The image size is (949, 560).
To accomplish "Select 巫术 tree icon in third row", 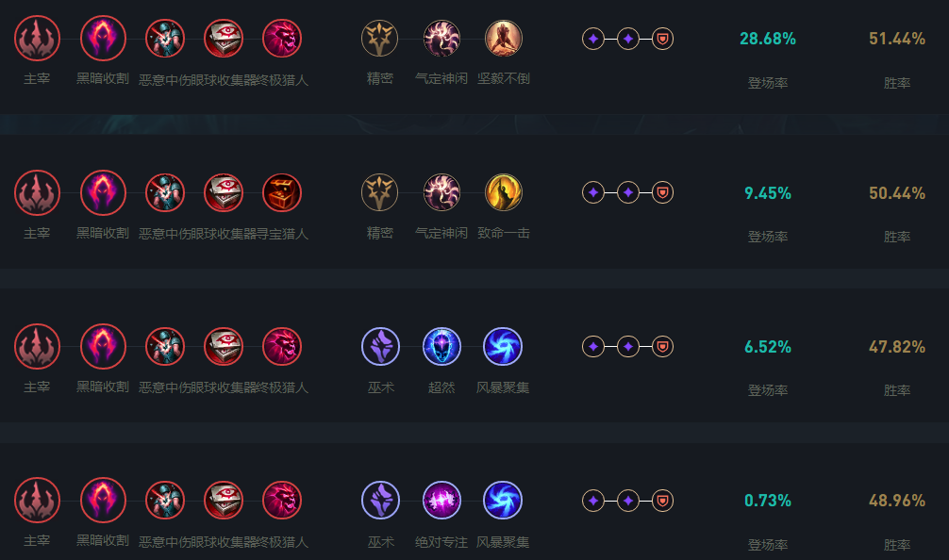I will pos(380,347).
